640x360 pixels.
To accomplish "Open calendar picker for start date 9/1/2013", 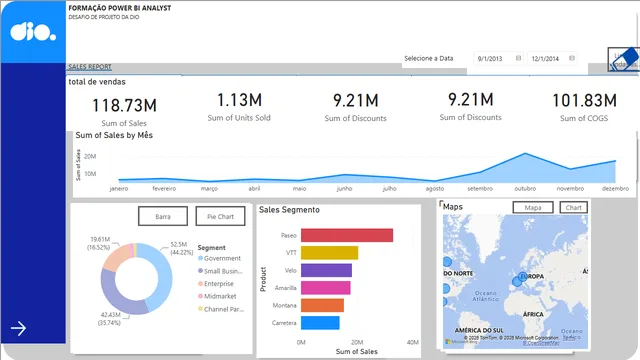I will click(x=518, y=58).
